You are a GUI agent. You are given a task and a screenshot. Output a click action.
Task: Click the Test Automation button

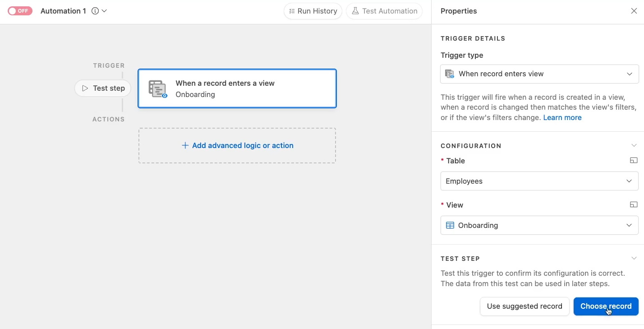click(384, 11)
